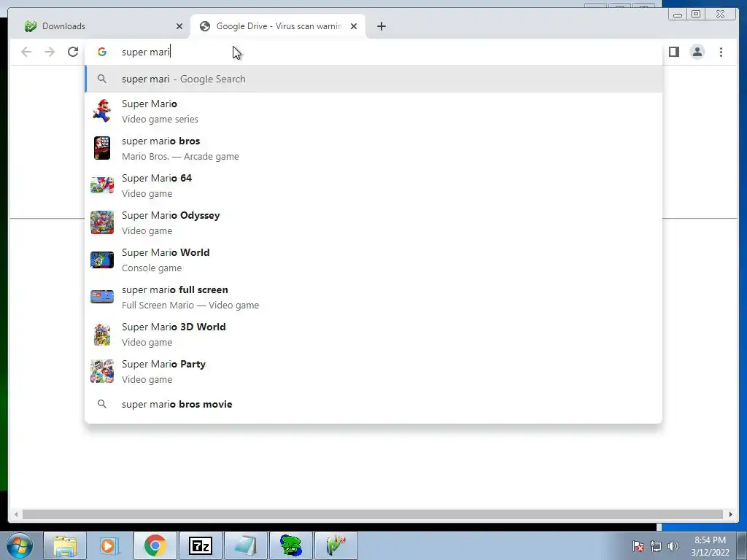This screenshot has width=747, height=560.
Task: Click the network tray icon
Action: pos(656,546)
